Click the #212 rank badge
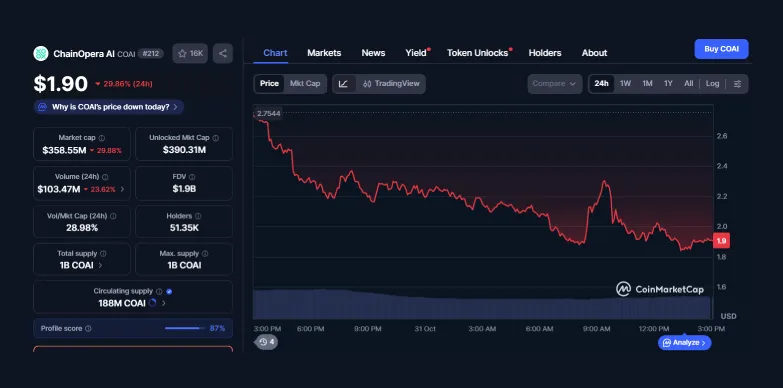Viewport: 783px width, 388px height. click(x=150, y=53)
